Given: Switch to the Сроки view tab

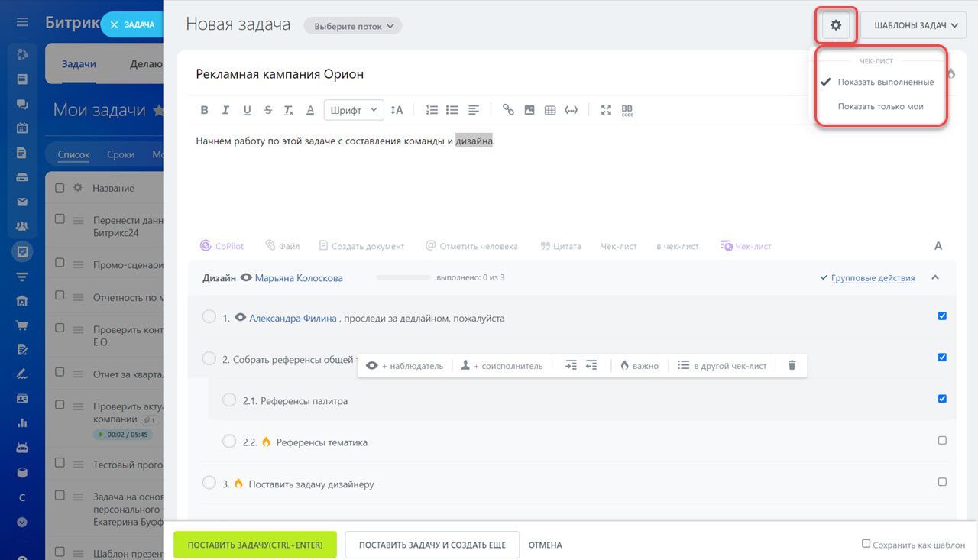Looking at the screenshot, I should [x=121, y=154].
